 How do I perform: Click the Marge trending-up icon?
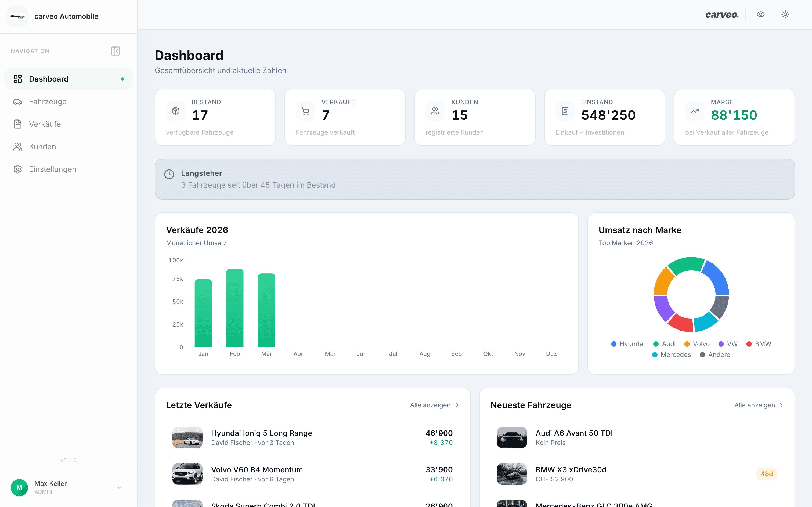click(x=695, y=111)
